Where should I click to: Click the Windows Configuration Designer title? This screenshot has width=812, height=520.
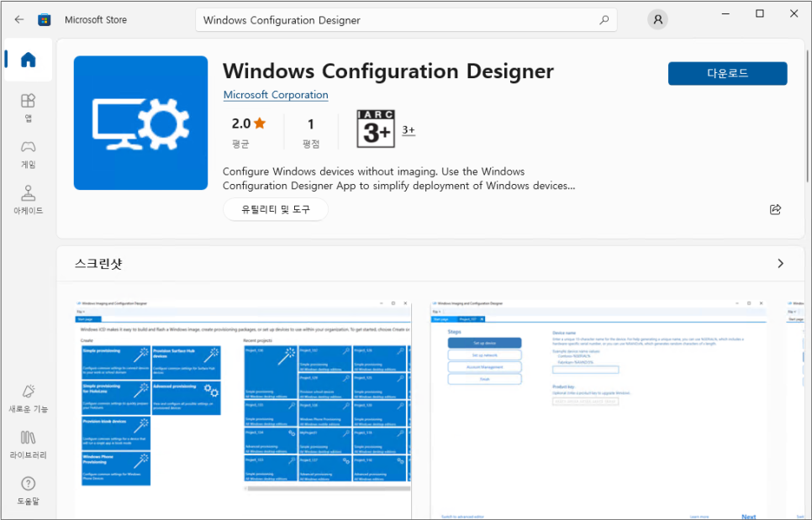click(388, 71)
